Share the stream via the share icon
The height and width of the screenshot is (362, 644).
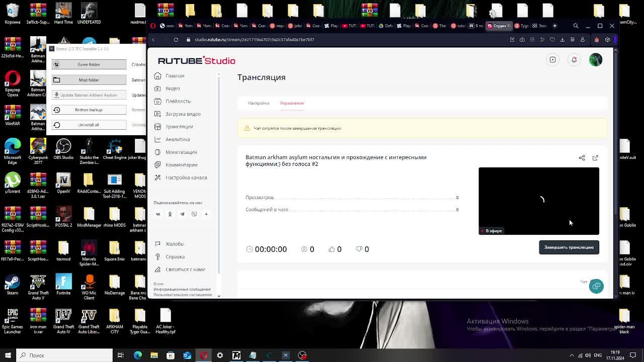point(582,158)
